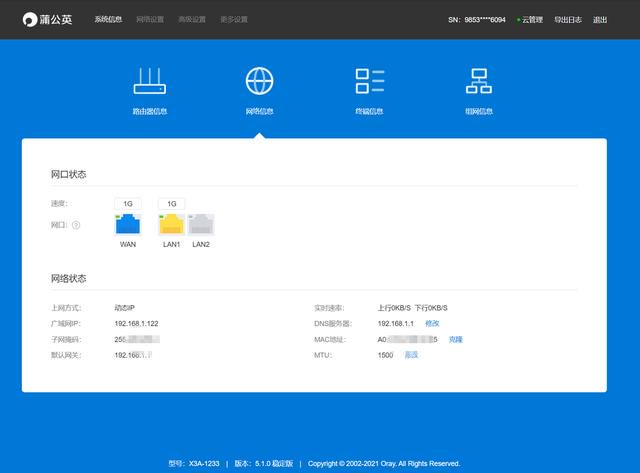The height and width of the screenshot is (473, 640).
Task: Click the partially blurred default gateway value
Action: click(x=133, y=355)
